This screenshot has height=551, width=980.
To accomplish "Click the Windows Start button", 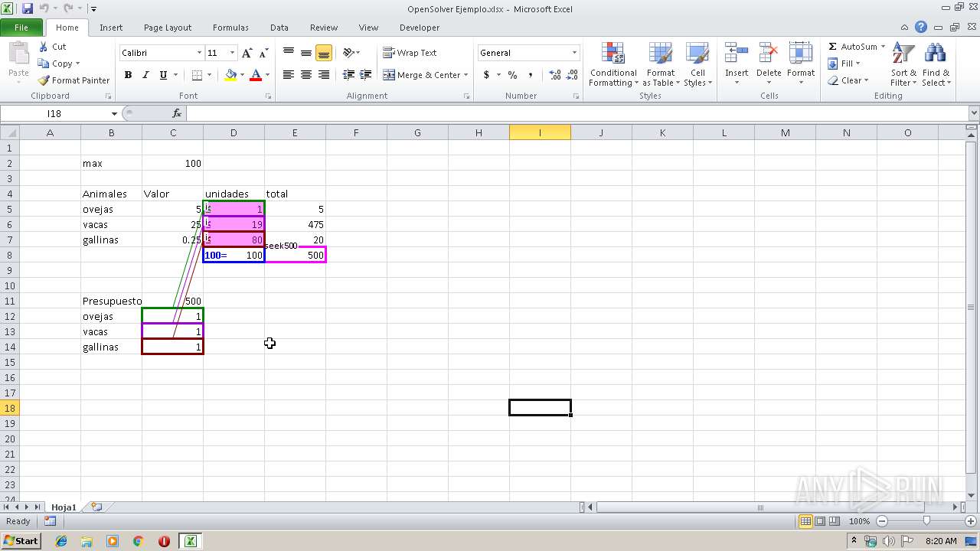I will [21, 541].
